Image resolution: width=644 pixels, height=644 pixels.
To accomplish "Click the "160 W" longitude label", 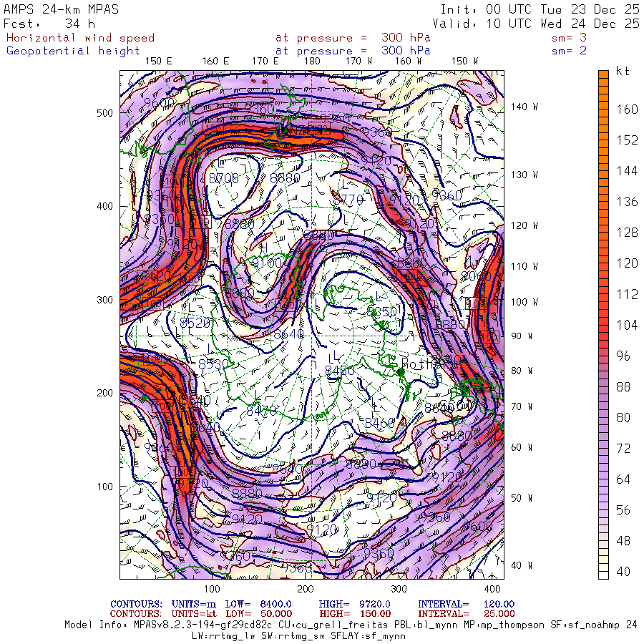I will pyautogui.click(x=409, y=62).
